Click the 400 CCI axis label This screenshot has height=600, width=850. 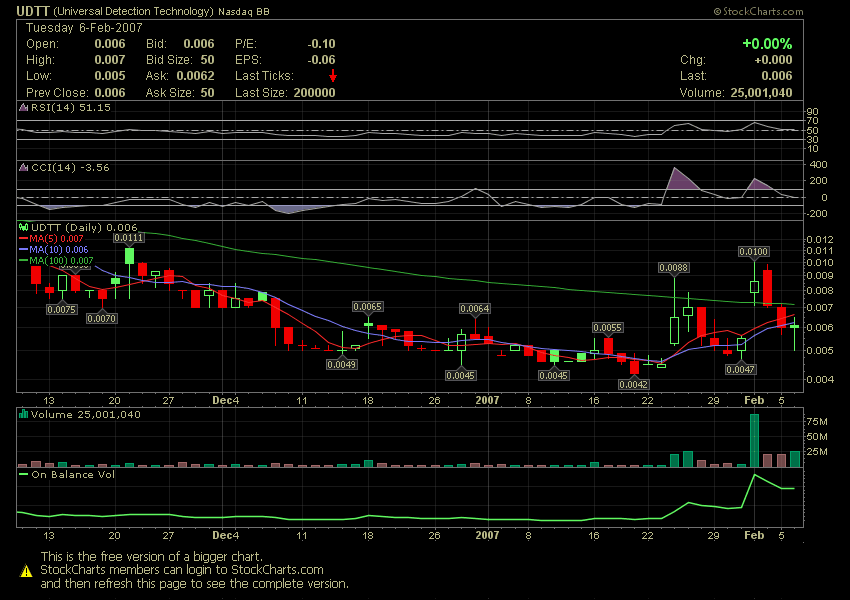tap(818, 164)
